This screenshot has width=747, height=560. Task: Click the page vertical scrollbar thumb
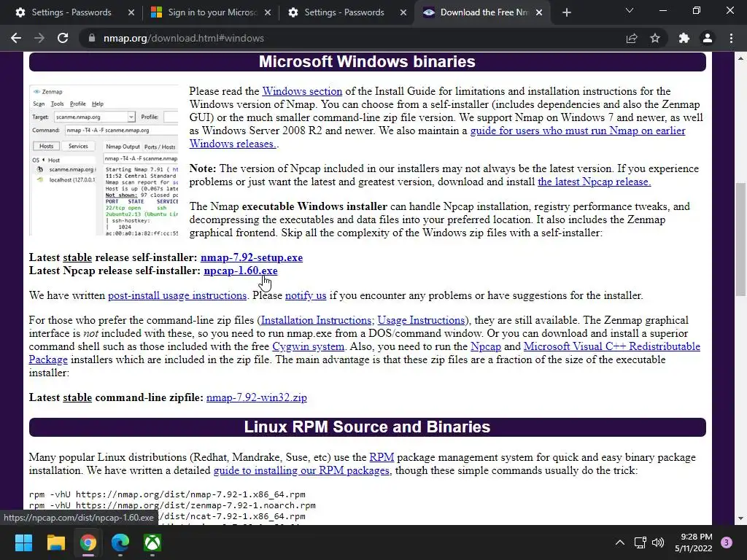pyautogui.click(x=740, y=239)
